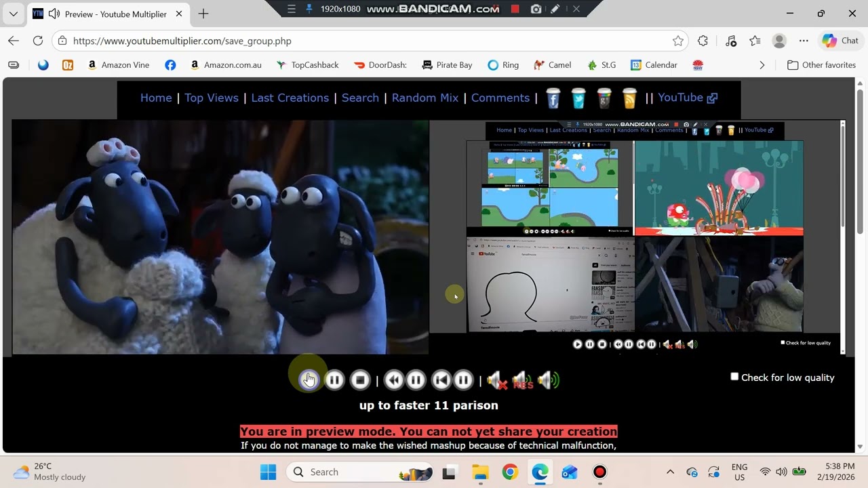Image resolution: width=868 pixels, height=488 pixels.
Task: Mute the tab via its speaker icon
Action: coord(54,14)
